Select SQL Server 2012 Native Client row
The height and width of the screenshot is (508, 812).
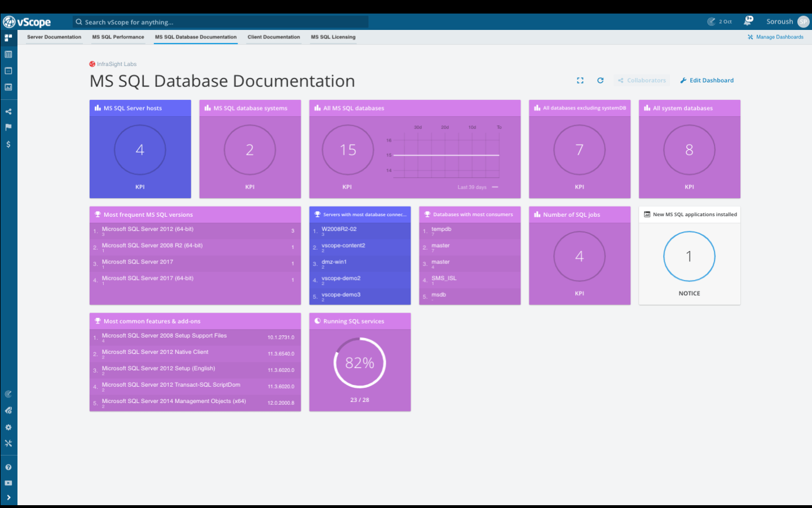[x=195, y=354]
